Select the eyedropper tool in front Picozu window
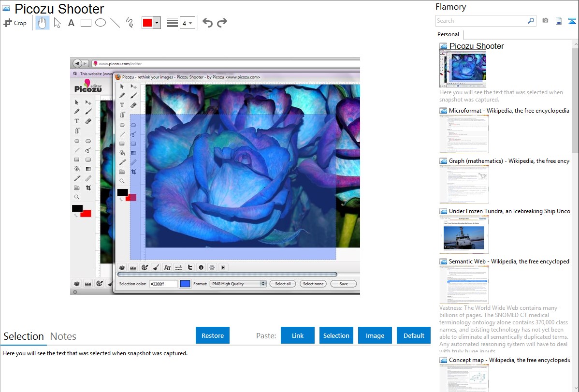This screenshot has height=392, width=579. point(122,162)
